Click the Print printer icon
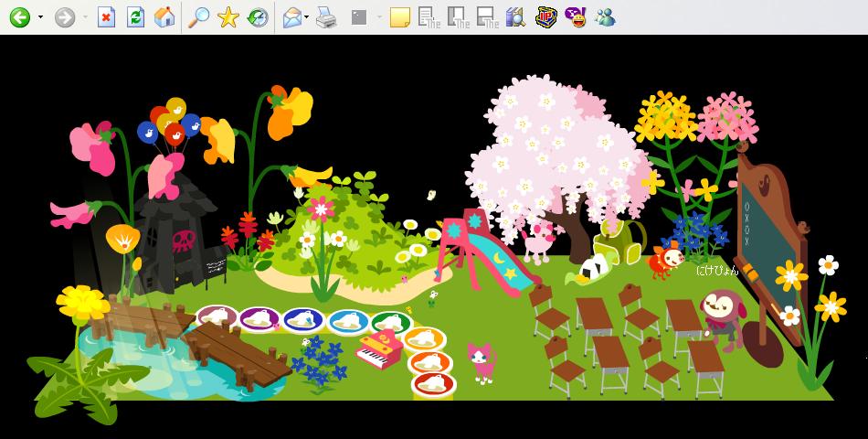 pyautogui.click(x=326, y=17)
